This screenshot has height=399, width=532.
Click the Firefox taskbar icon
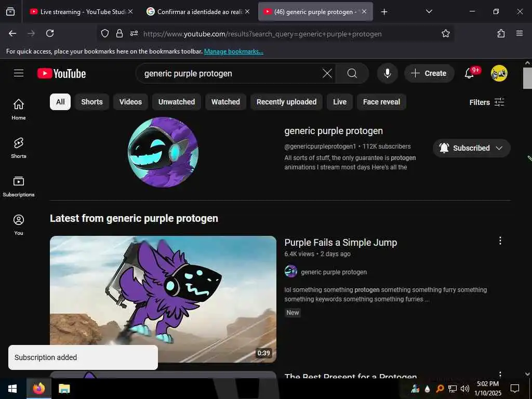pyautogui.click(x=38, y=389)
